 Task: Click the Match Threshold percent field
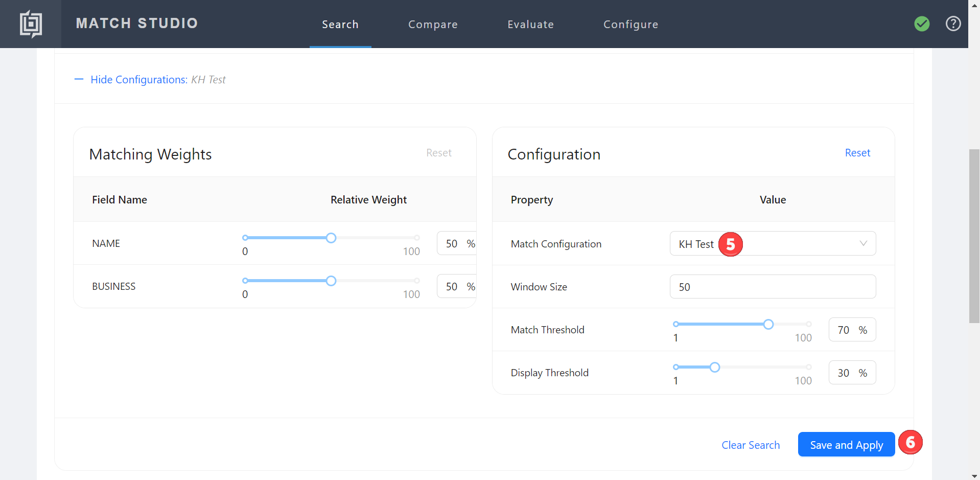tap(852, 330)
